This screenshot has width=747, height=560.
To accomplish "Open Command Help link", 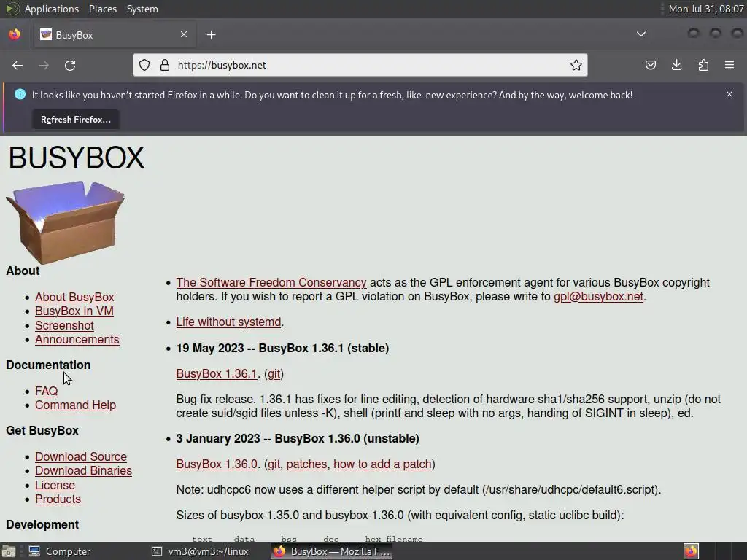I will (75, 405).
